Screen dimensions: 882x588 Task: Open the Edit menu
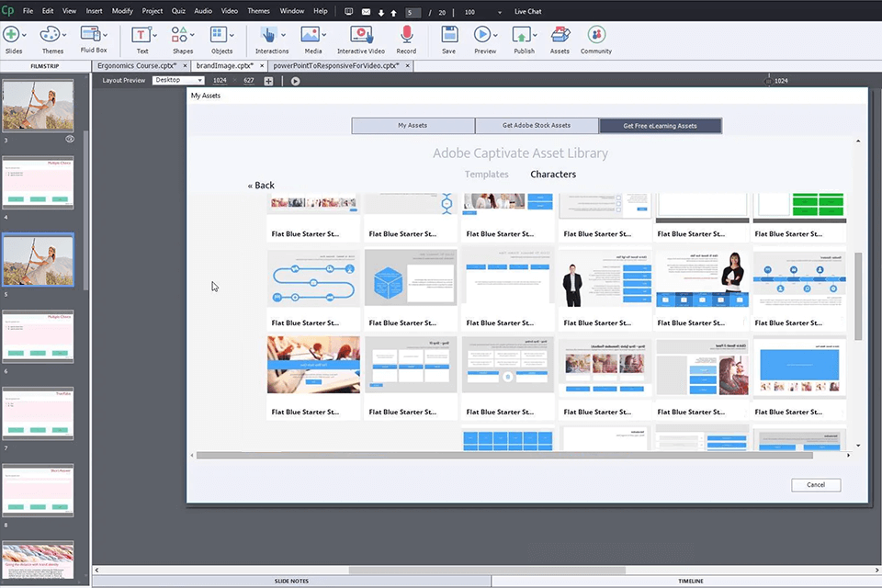tap(48, 11)
